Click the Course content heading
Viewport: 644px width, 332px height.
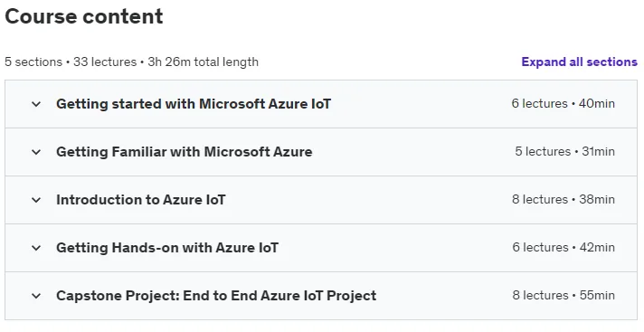pyautogui.click(x=84, y=17)
